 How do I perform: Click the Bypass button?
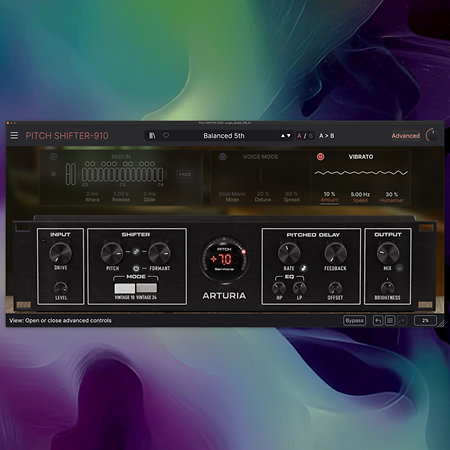point(354,320)
